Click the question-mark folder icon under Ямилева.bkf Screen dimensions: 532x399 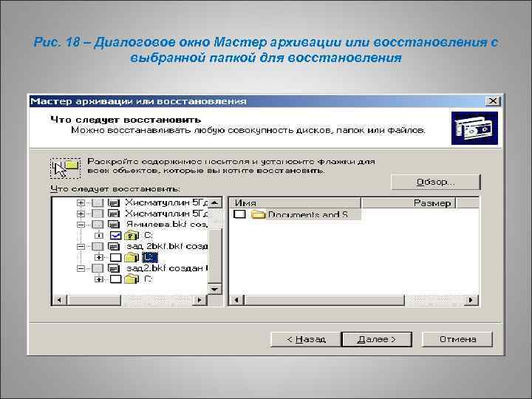(x=132, y=235)
